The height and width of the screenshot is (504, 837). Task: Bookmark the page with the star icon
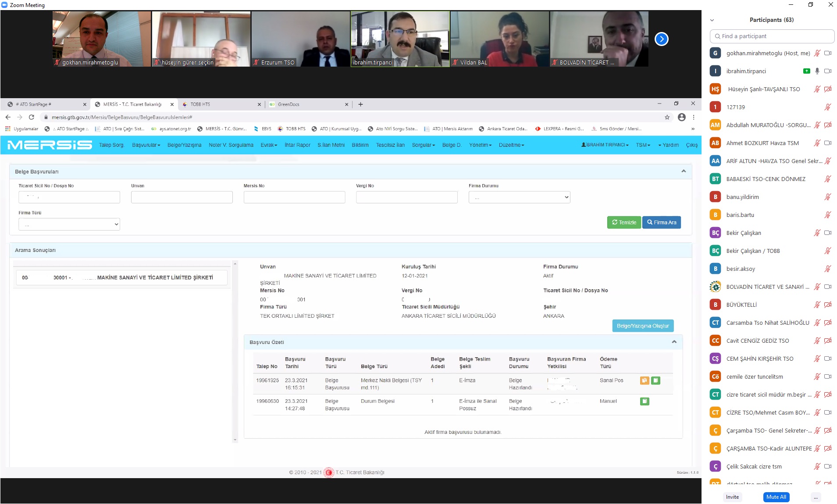(x=667, y=117)
